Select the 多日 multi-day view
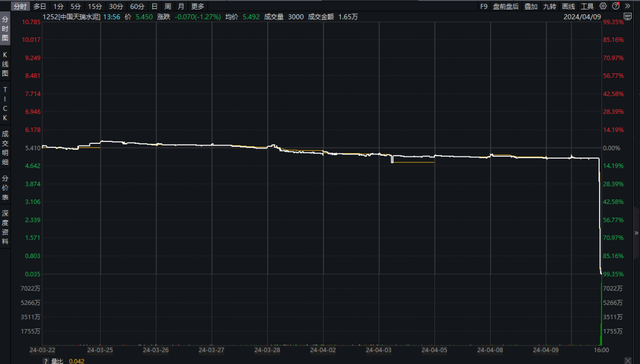 click(40, 6)
